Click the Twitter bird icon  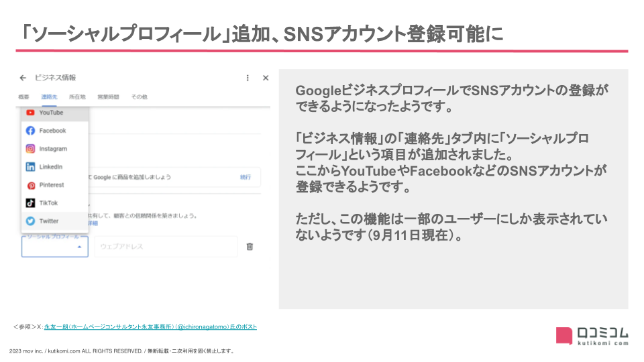coord(30,221)
